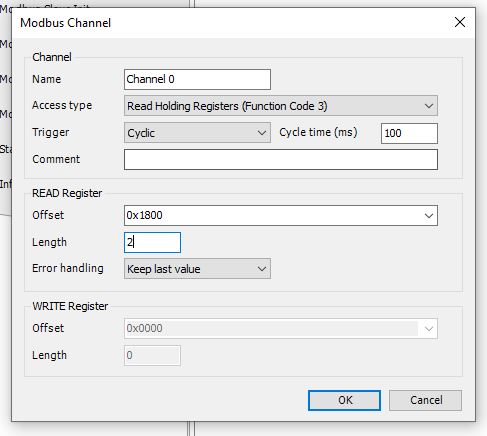The image size is (487, 436).
Task: Click the disabled WRITE Offset field 0x0000
Action: click(281, 328)
